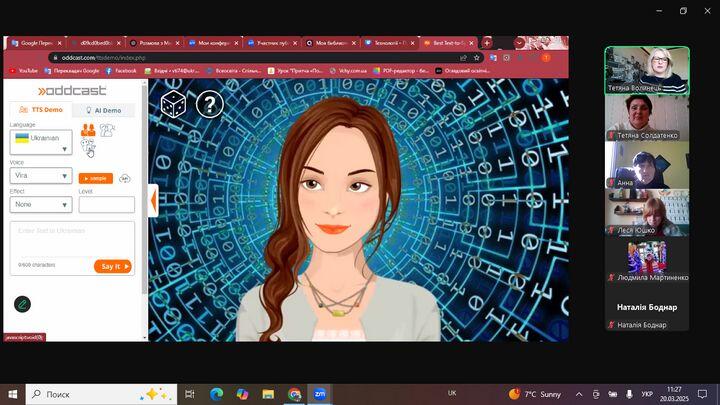Click the random character dice icon
This screenshot has height=405, width=720.
173,104
